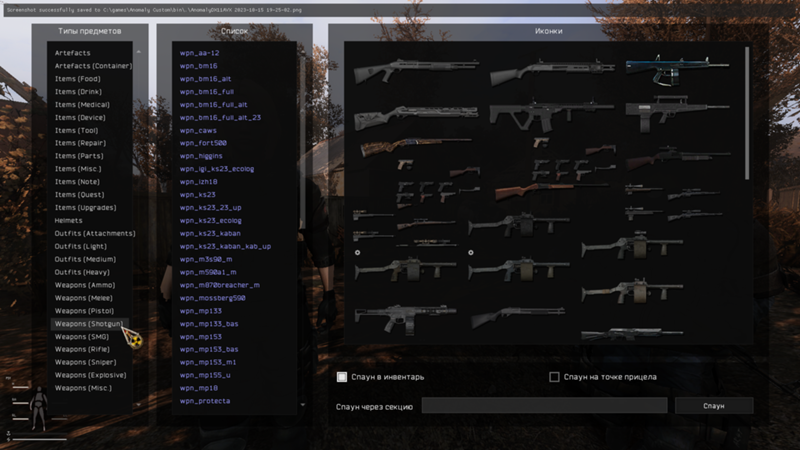
Task: Open the Weapons (Pistol) category
Action: [x=84, y=311]
